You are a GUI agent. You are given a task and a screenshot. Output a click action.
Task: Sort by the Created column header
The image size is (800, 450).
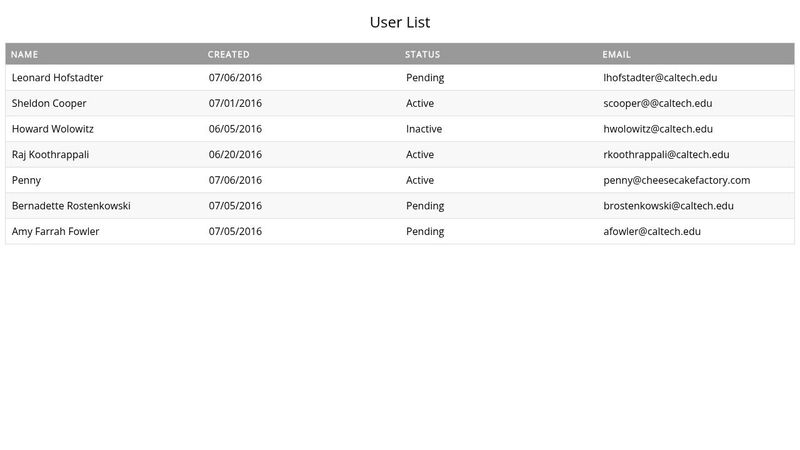tap(229, 54)
